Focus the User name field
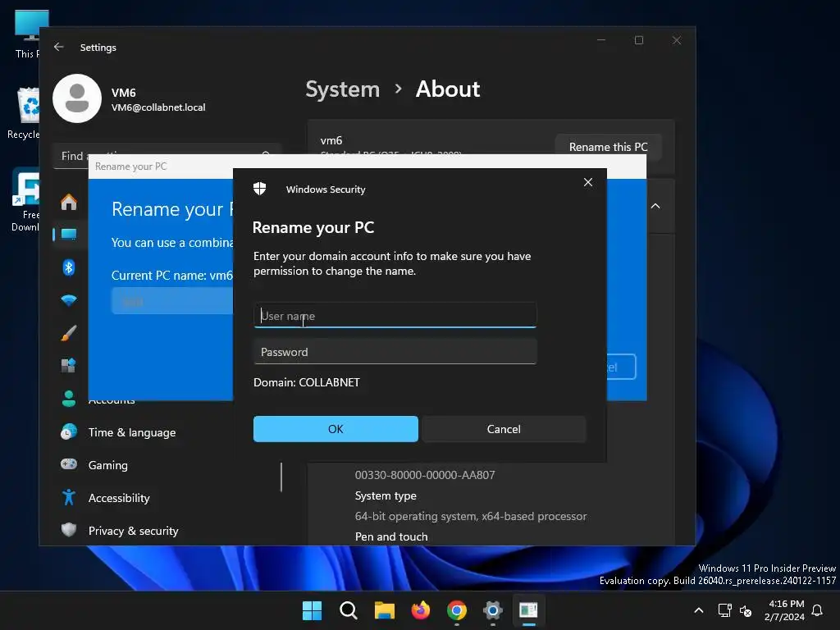Viewport: 840px width, 630px height. coord(395,316)
